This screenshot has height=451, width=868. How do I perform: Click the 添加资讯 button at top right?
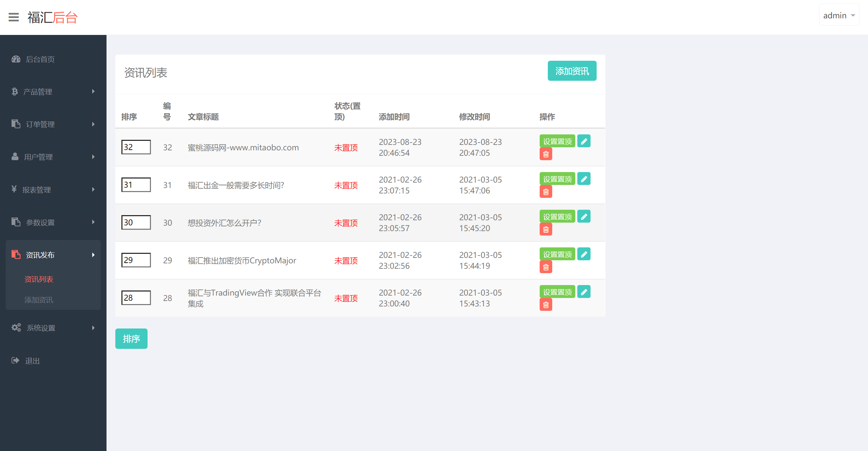pyautogui.click(x=572, y=71)
